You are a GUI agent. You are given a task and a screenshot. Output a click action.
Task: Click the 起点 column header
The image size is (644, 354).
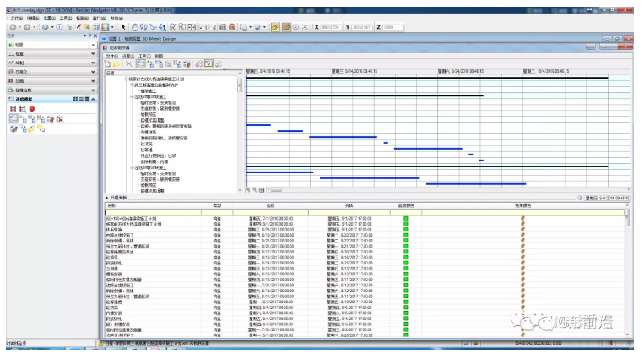[270, 205]
